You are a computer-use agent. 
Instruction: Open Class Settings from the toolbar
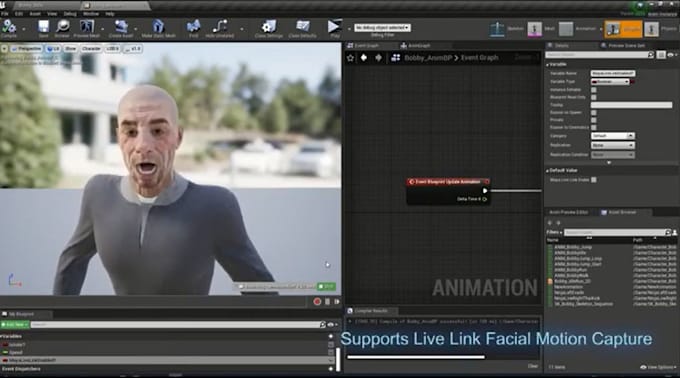coord(269,27)
